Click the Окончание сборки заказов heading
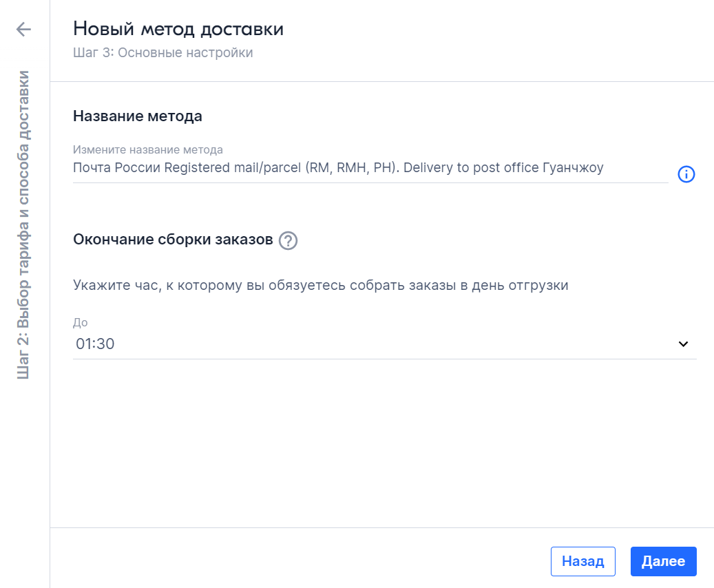The image size is (714, 588). pos(173,240)
